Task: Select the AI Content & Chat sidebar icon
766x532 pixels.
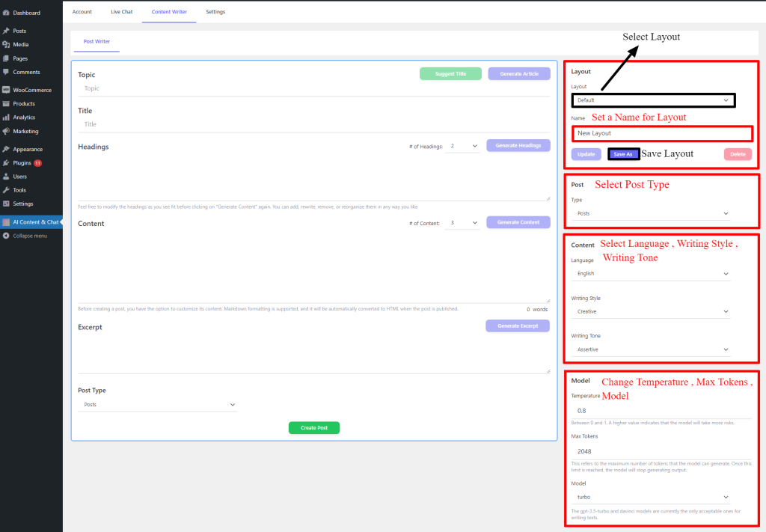Action: pos(7,221)
